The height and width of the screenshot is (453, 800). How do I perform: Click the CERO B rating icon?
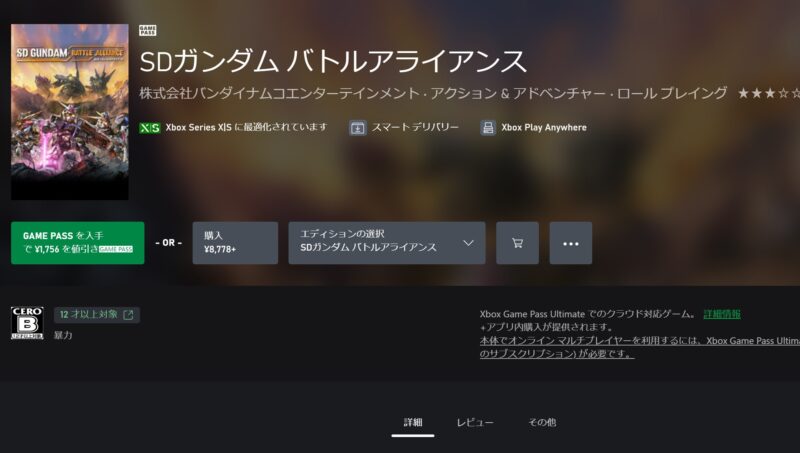click(x=27, y=323)
